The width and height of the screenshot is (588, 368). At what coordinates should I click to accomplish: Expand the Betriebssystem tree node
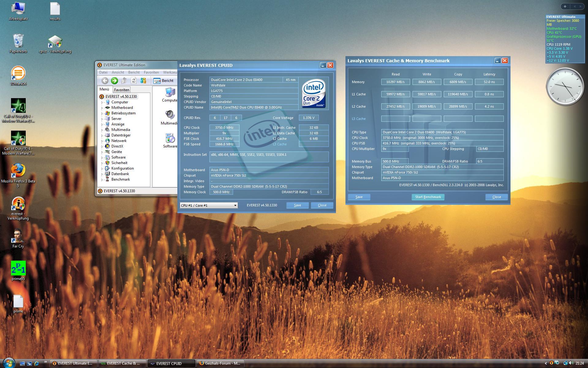click(x=102, y=113)
